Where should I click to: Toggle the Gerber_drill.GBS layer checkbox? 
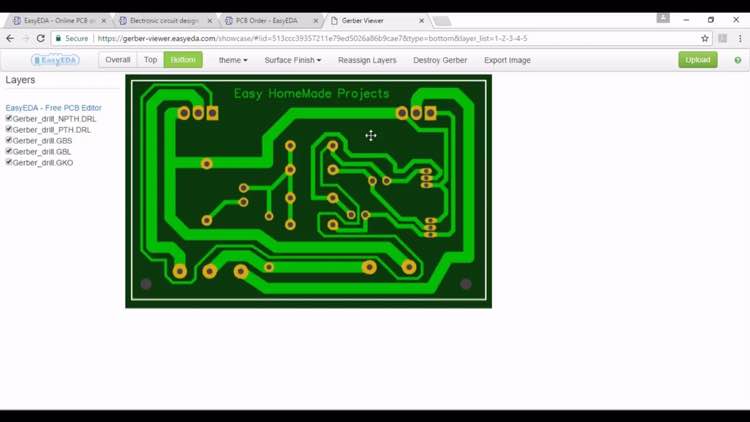[9, 140]
